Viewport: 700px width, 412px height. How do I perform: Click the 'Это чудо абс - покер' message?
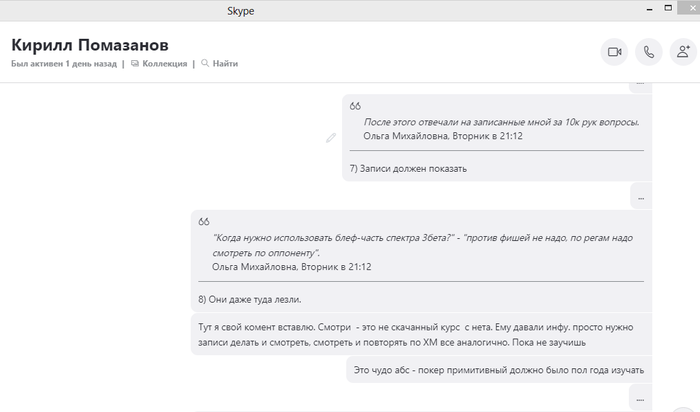(x=499, y=370)
